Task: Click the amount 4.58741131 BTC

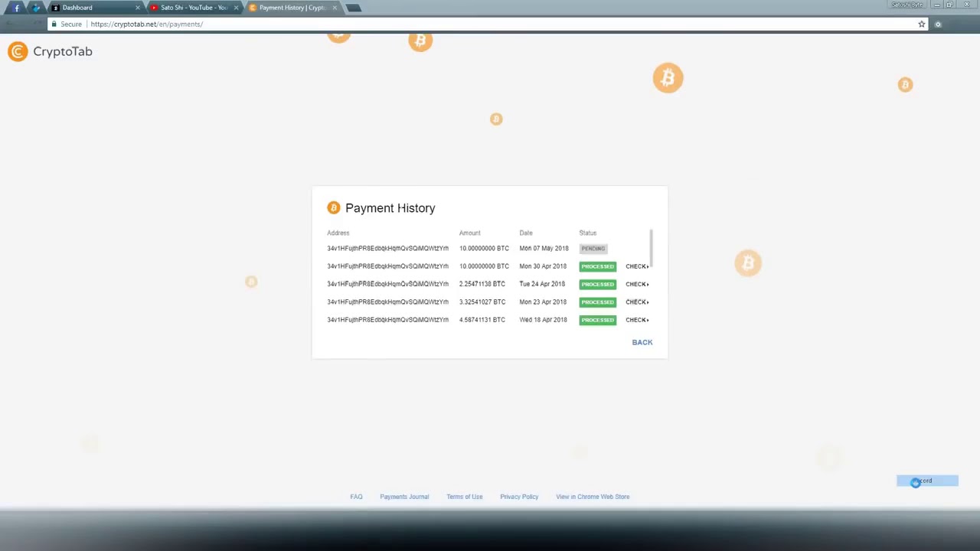Action: [482, 320]
